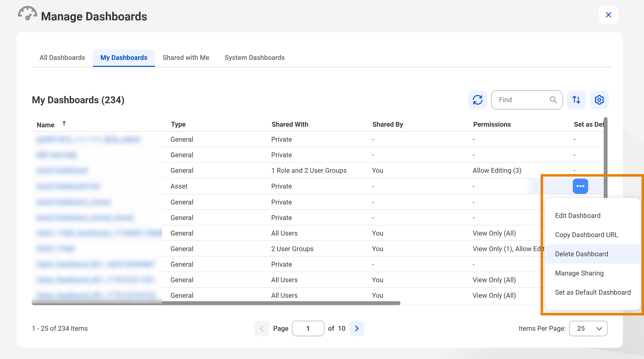644x359 pixels.
Task: Sort by the Name column header
Action: click(x=45, y=125)
